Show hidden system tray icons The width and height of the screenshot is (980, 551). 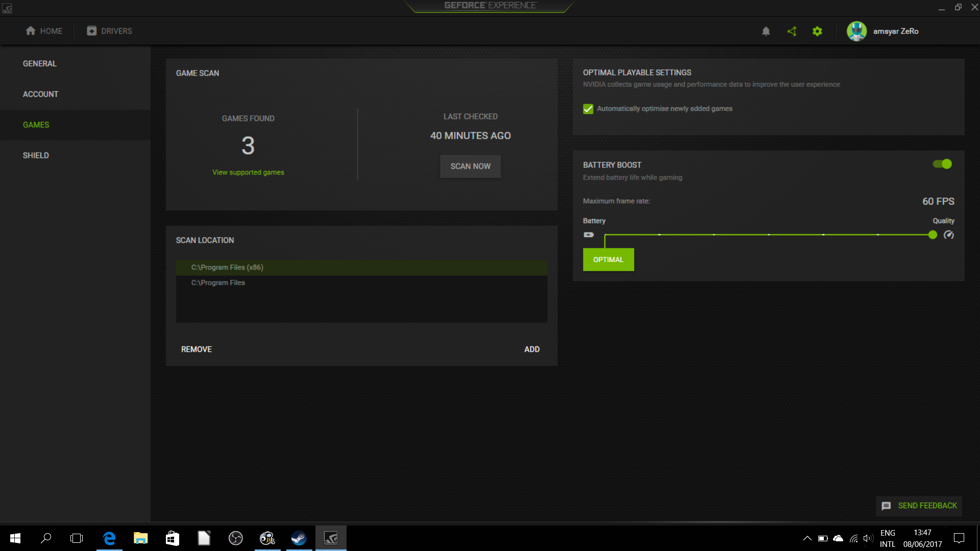(807, 538)
